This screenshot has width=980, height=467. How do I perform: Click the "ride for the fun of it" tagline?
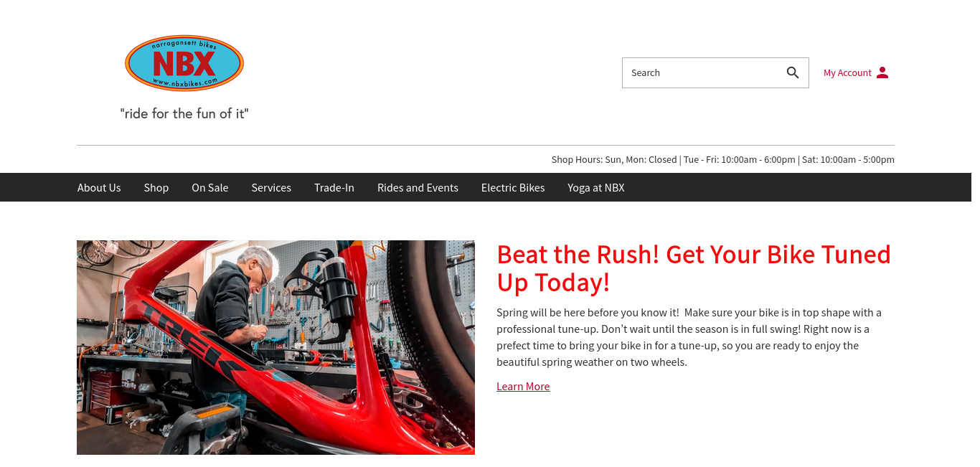tap(184, 113)
